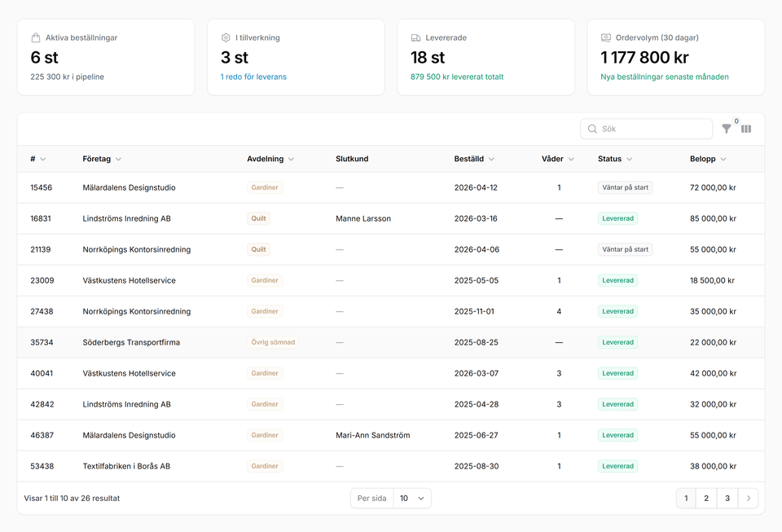Viewport: 782px width, 532px height.
Task: Sort by the Status column header
Action: click(614, 159)
